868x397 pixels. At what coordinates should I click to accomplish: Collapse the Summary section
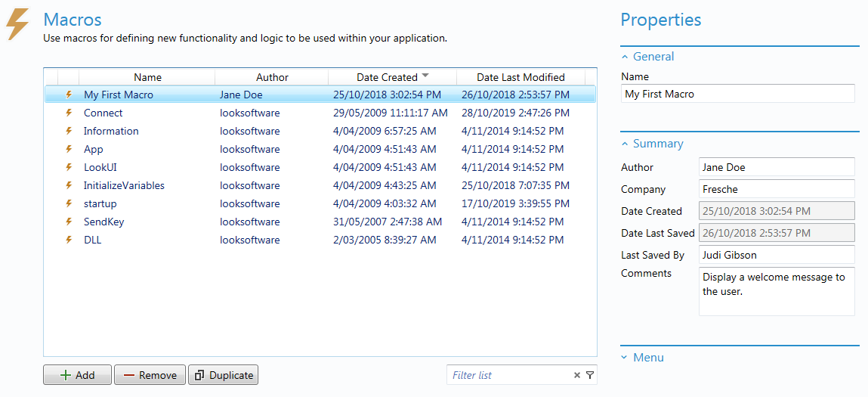pyautogui.click(x=625, y=144)
